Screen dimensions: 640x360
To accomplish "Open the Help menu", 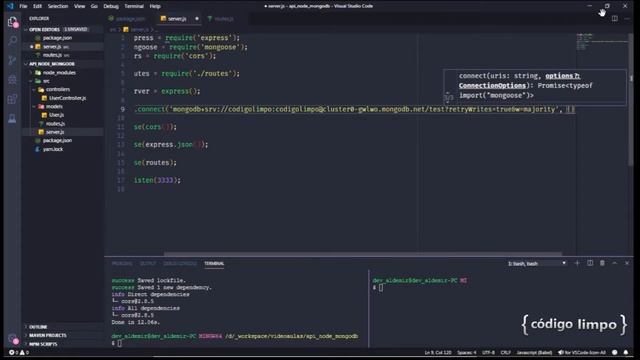I will (155, 6).
